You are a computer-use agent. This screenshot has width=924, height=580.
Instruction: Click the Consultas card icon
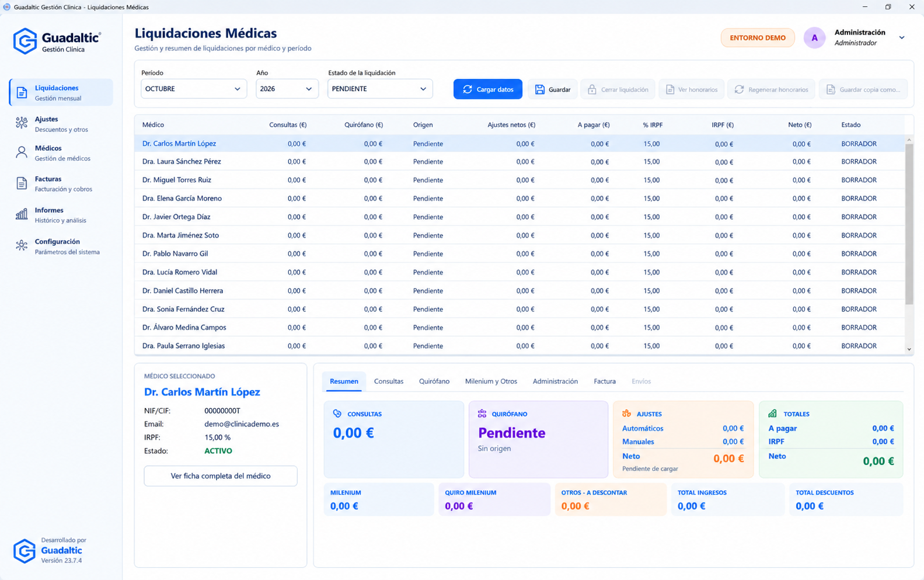337,414
